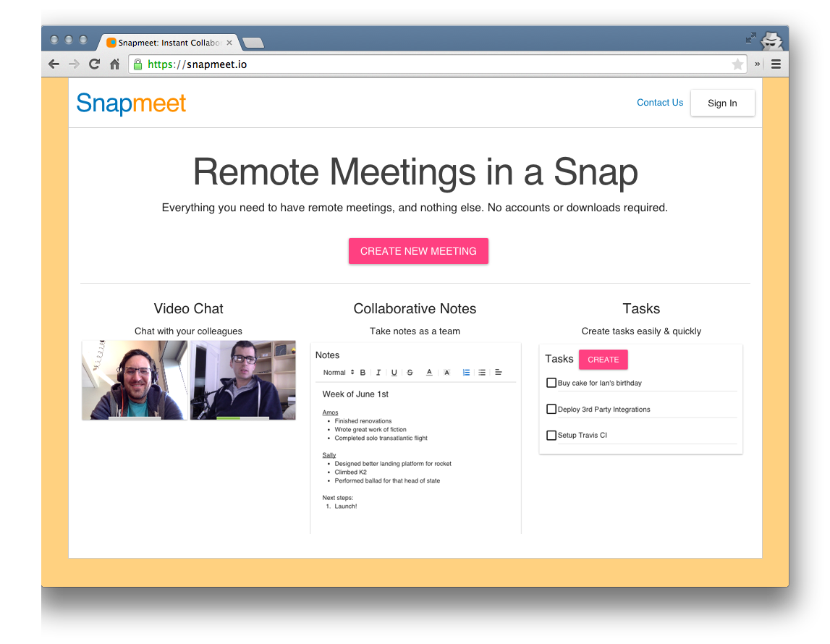Toggle italic formatting in Notes toolbar
Image resolution: width=830 pixels, height=644 pixels.
pos(378,373)
